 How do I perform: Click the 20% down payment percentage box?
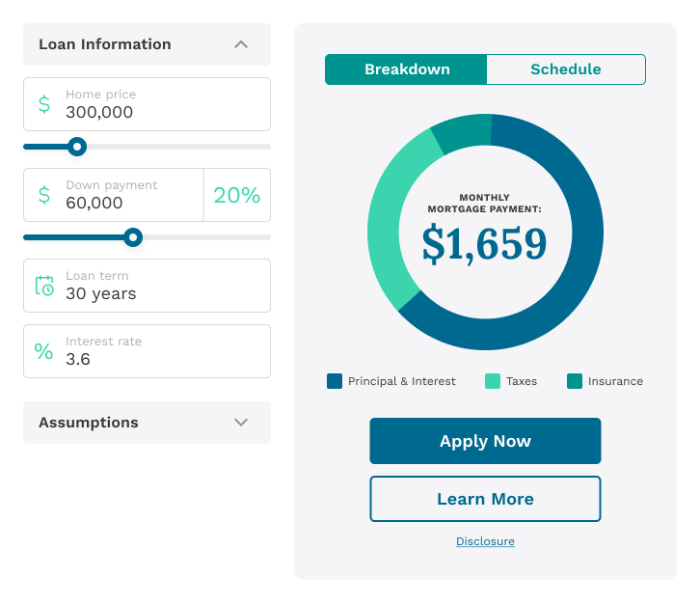click(237, 195)
